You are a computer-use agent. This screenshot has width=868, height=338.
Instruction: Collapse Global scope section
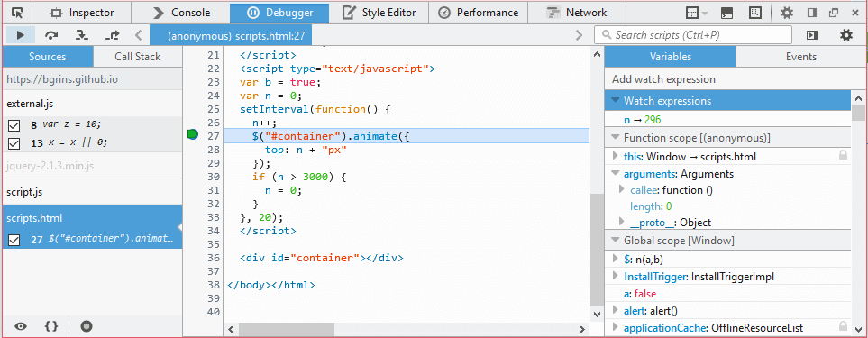[x=615, y=241]
